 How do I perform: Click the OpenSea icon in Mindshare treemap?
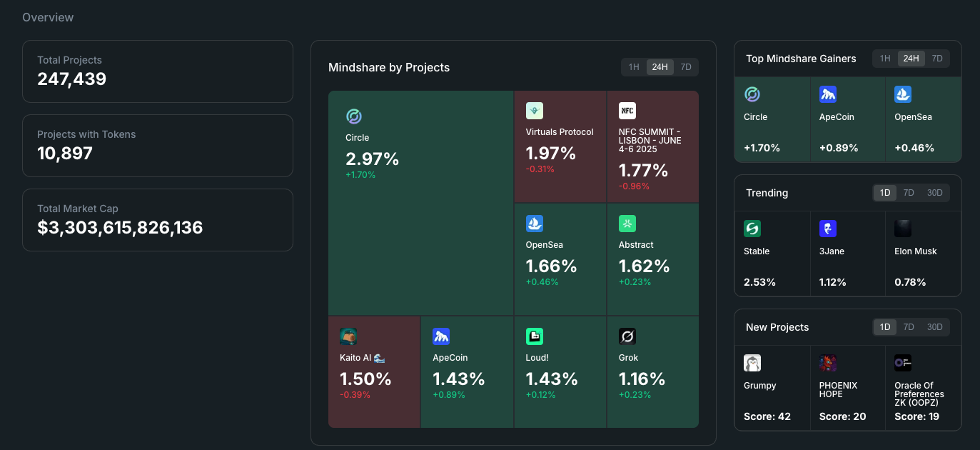[x=535, y=224]
